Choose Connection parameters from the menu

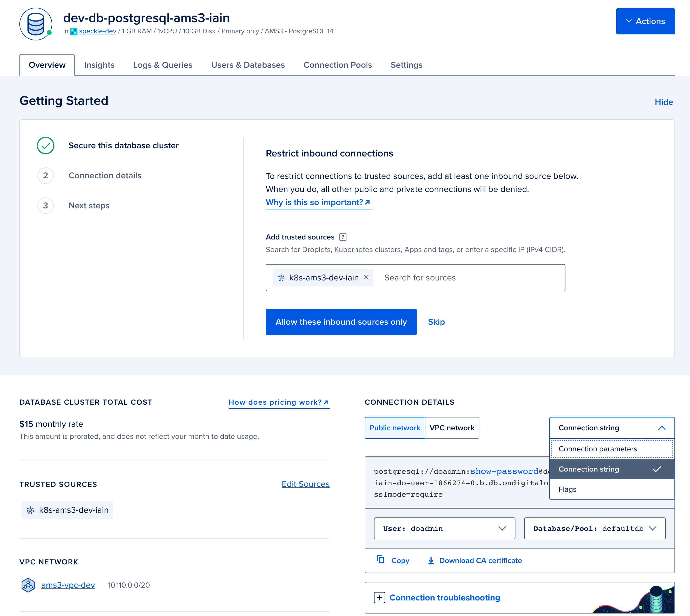598,449
